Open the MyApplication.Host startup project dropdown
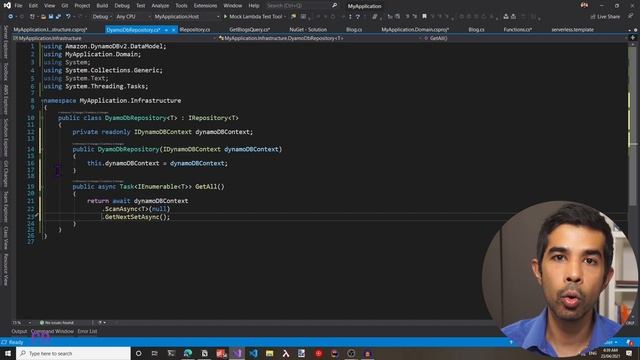The height and width of the screenshot is (360, 640). coord(186,17)
